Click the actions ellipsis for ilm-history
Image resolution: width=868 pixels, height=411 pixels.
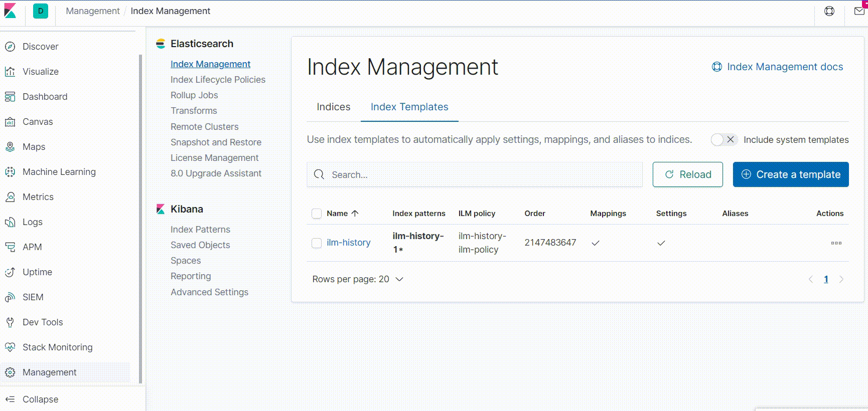point(836,243)
